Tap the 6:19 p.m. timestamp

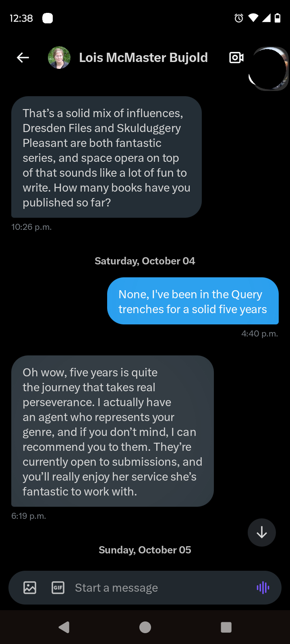tap(29, 516)
